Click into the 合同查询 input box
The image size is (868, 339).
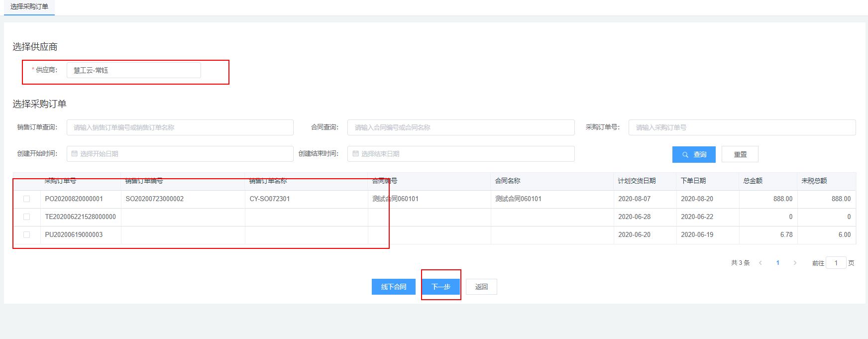(x=460, y=127)
